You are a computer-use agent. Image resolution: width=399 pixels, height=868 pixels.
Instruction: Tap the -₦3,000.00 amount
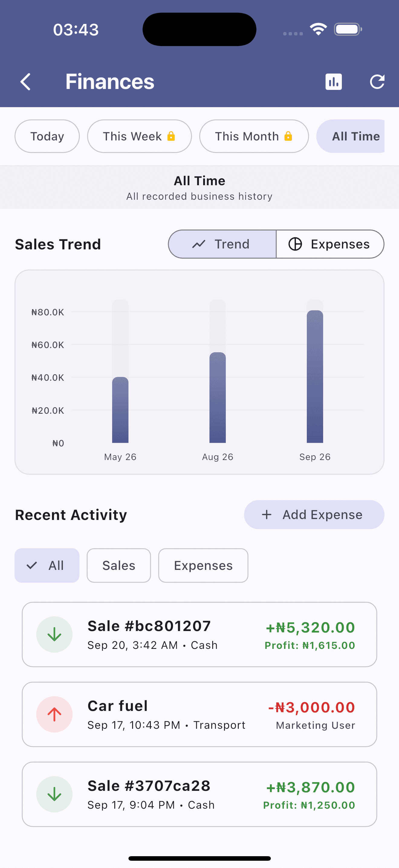coord(312,707)
